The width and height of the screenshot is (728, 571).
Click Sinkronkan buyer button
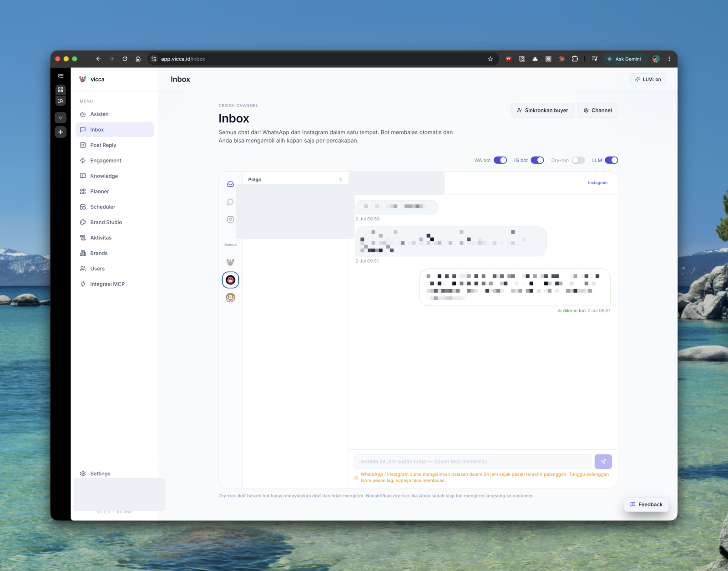click(542, 110)
